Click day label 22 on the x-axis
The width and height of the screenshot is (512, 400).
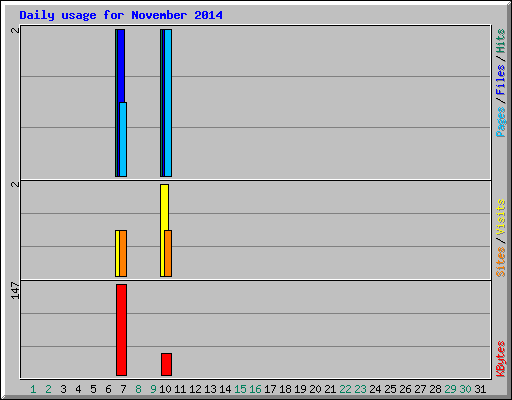345,389
